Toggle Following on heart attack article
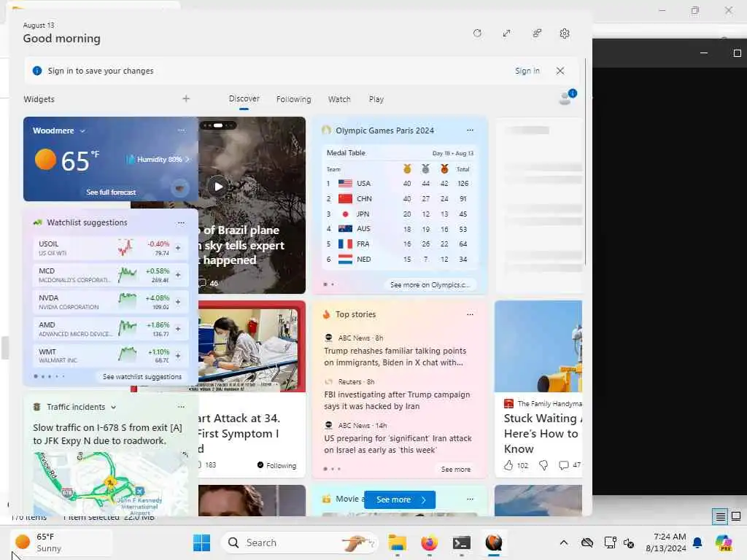The width and height of the screenshot is (747, 560). click(276, 465)
